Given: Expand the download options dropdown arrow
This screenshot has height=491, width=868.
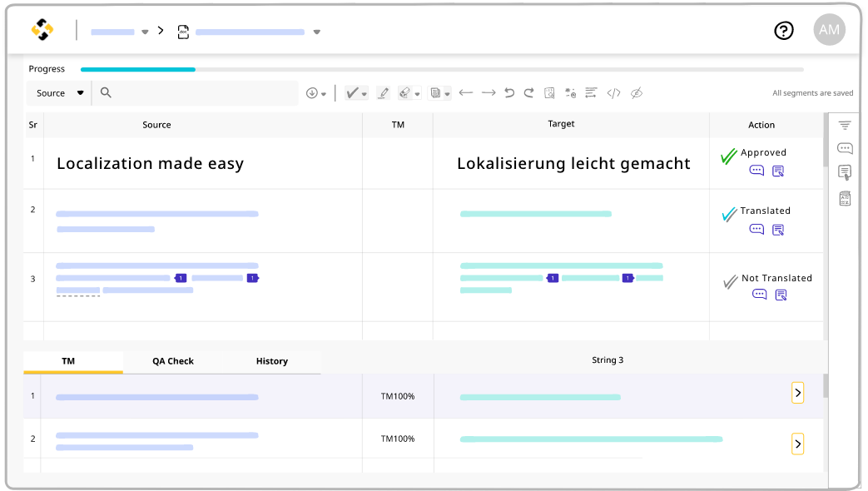Looking at the screenshot, I should (323, 92).
